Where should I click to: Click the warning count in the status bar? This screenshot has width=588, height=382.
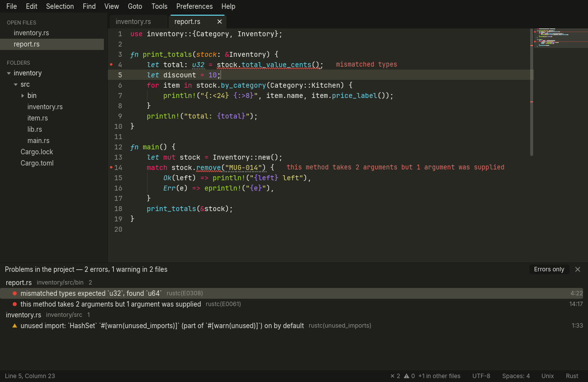pos(410,376)
